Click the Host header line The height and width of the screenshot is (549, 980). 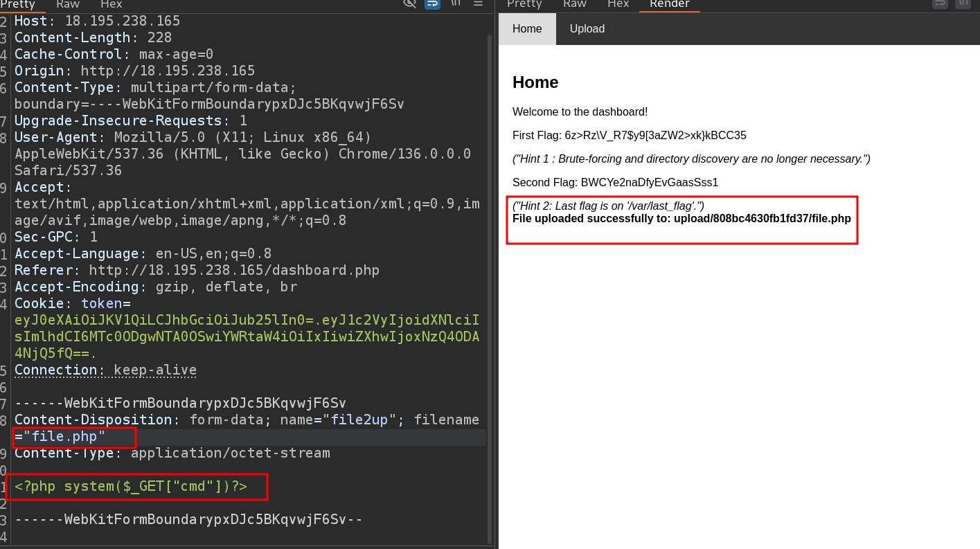(x=97, y=21)
